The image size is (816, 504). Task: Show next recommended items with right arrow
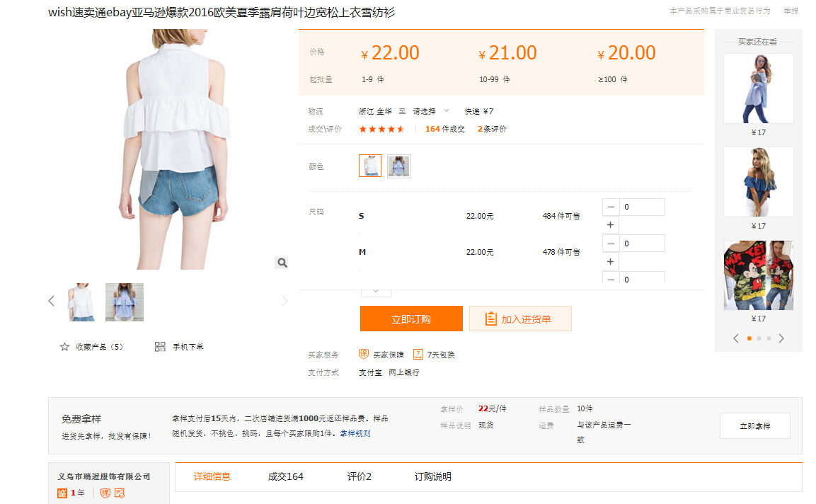[x=781, y=338]
